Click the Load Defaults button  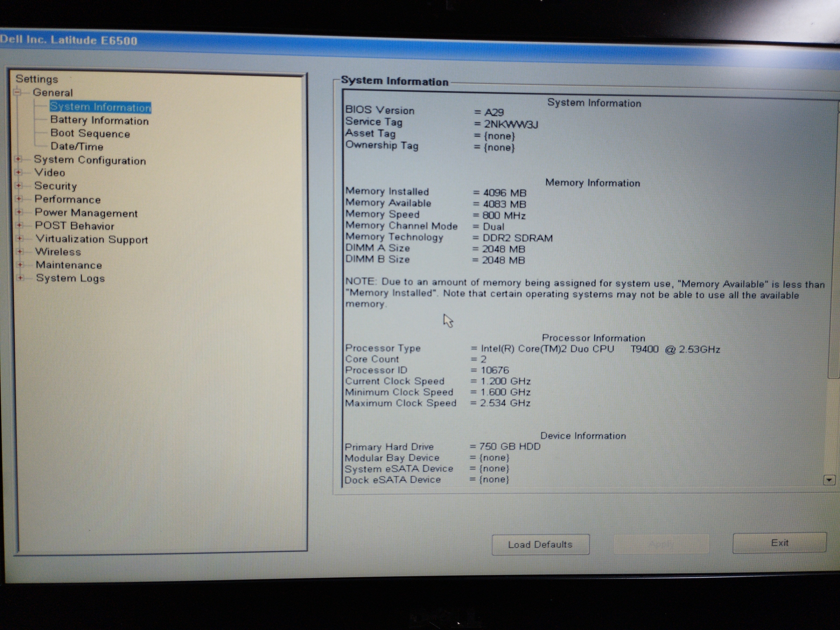pos(540,545)
